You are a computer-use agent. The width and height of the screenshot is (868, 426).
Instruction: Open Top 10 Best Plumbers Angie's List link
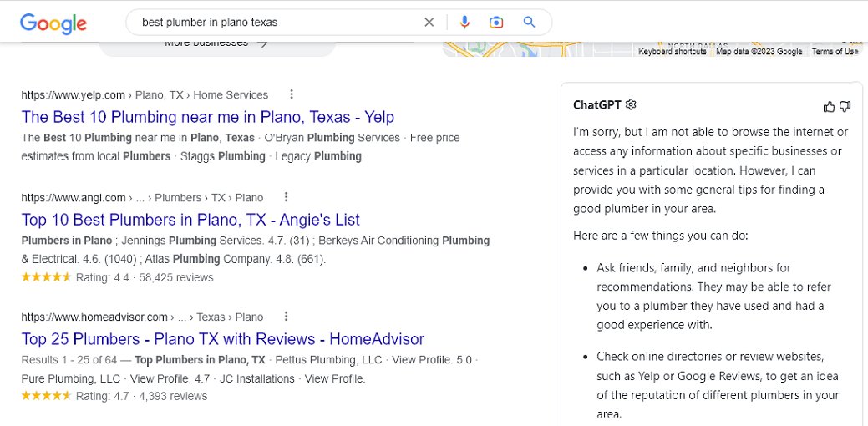point(190,219)
